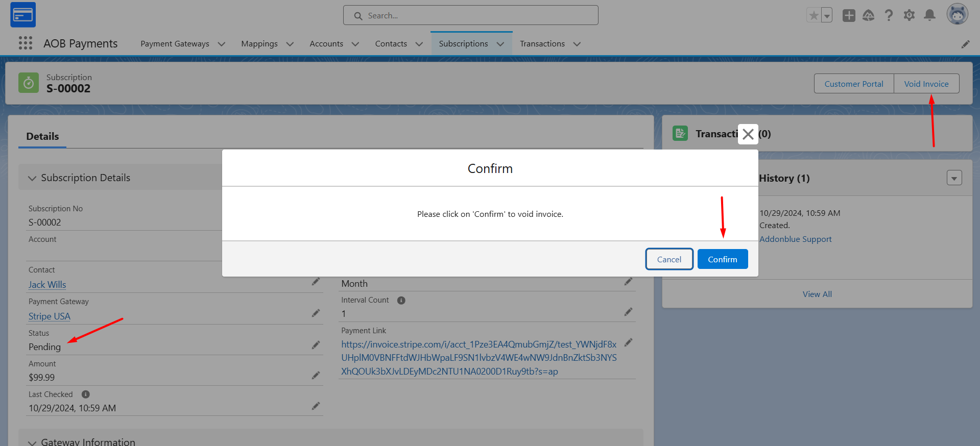The height and width of the screenshot is (446, 980).
Task: Open the Payment Gateways tab
Action: pyautogui.click(x=175, y=44)
